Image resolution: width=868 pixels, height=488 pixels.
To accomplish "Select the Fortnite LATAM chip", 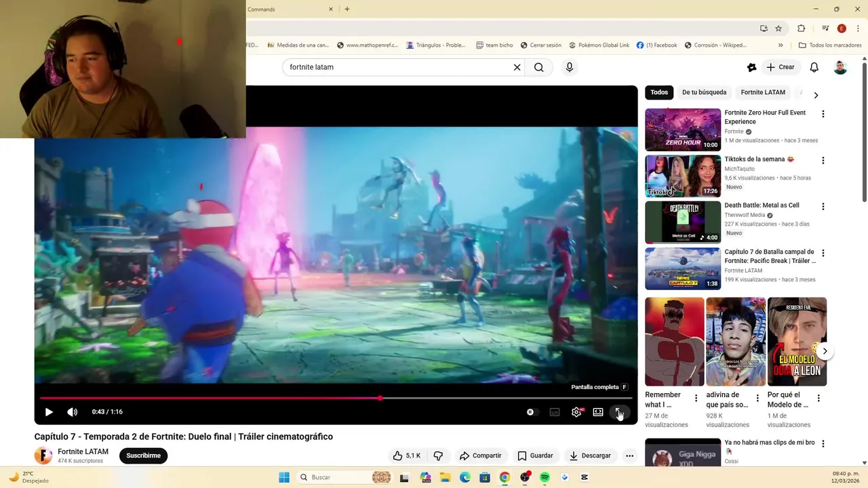I will (x=763, y=92).
